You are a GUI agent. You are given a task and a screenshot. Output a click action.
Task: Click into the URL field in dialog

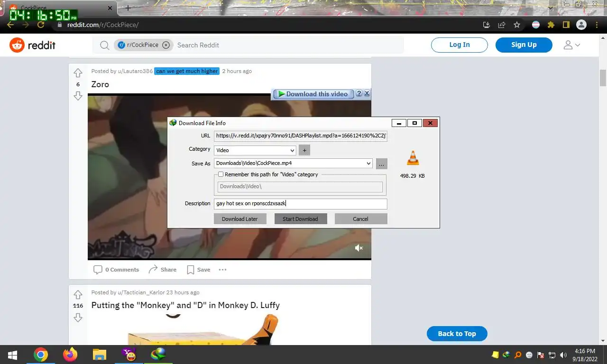(x=301, y=136)
